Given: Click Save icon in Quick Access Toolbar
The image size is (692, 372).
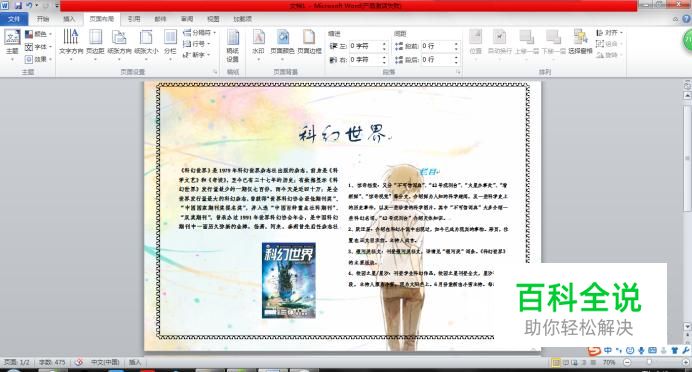Looking at the screenshot, I should (18, 5).
